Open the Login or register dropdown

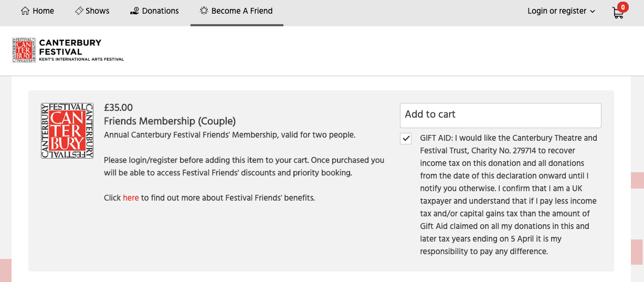click(561, 11)
